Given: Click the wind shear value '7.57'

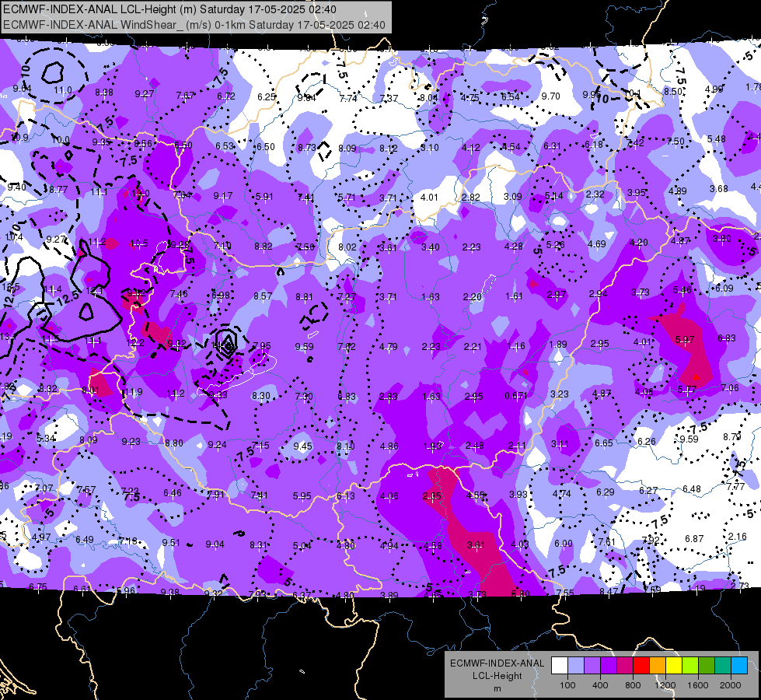Looking at the screenshot, I should pyautogui.click(x=86, y=490).
